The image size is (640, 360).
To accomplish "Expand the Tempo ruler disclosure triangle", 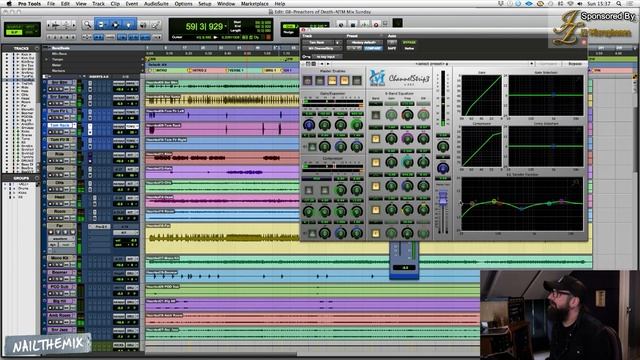I will point(47,59).
